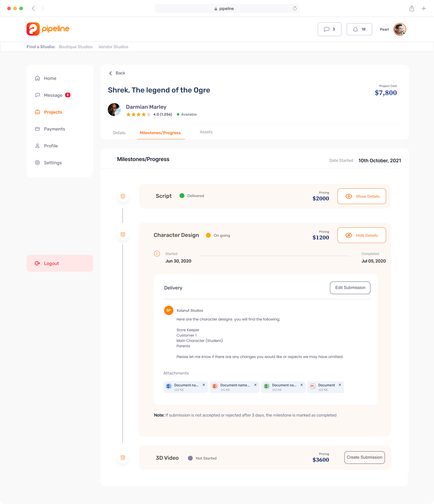This screenshot has width=434, height=504.
Task: Click the browser address bar
Action: click(227, 9)
